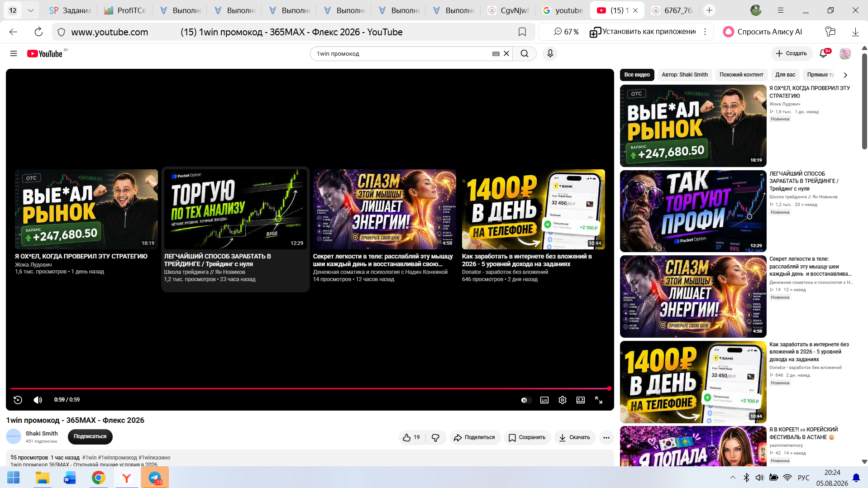Like the video with 19 likes
The width and height of the screenshot is (868, 488).
coord(411,437)
